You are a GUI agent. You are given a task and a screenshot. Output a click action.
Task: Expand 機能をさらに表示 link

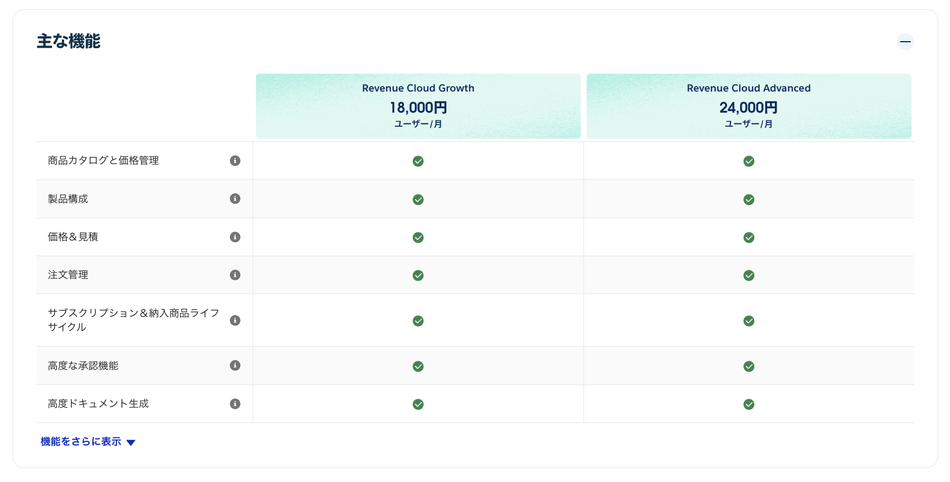[x=88, y=442]
